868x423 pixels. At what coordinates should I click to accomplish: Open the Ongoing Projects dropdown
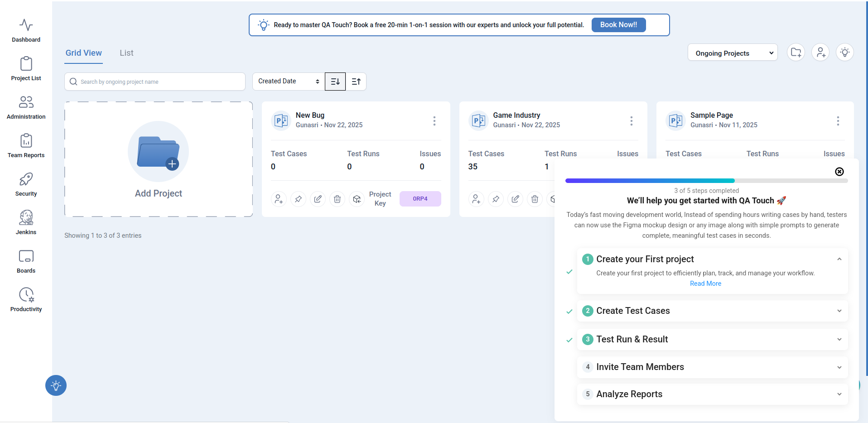(732, 53)
